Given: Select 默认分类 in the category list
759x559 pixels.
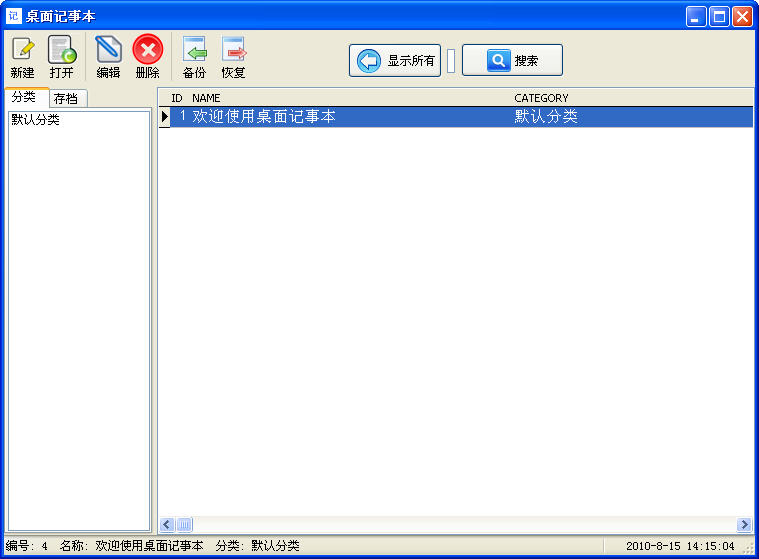Looking at the screenshot, I should [36, 120].
